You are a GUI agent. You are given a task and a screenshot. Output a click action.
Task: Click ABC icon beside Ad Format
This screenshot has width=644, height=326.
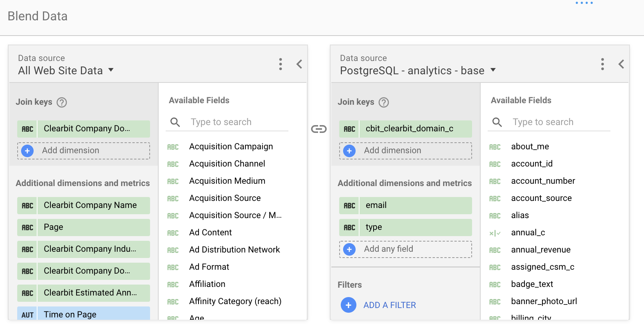pos(173,268)
